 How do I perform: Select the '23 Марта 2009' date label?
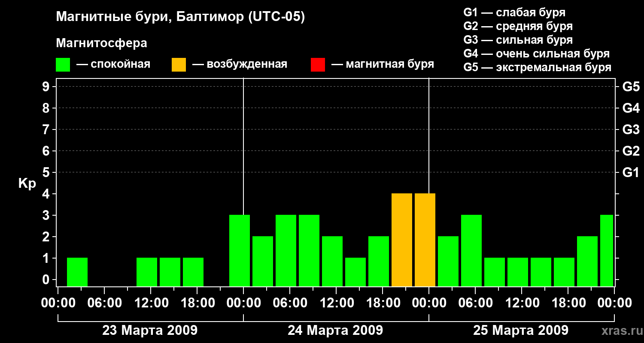coord(150,331)
